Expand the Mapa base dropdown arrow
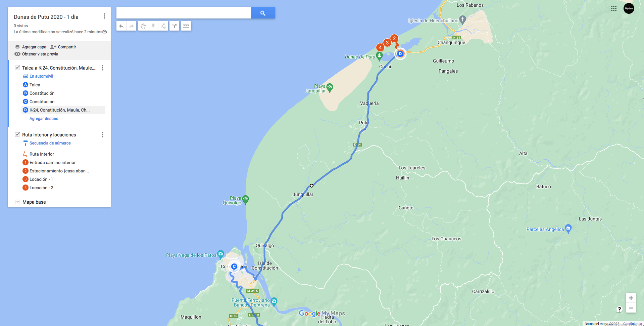 coord(17,202)
